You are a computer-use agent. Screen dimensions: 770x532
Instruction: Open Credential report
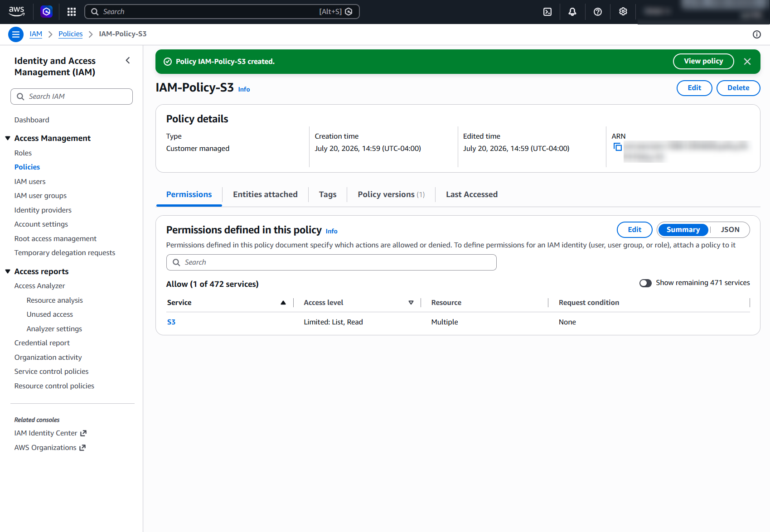click(42, 343)
